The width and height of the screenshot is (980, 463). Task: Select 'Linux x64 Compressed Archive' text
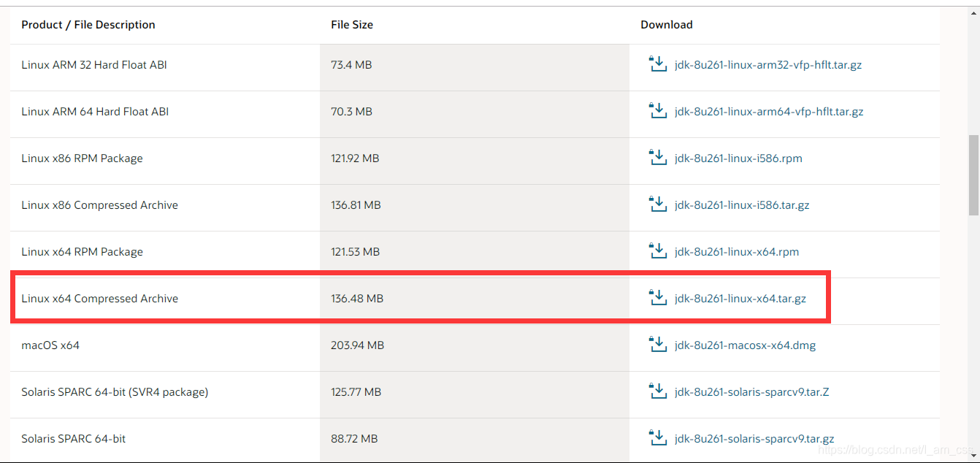(99, 299)
